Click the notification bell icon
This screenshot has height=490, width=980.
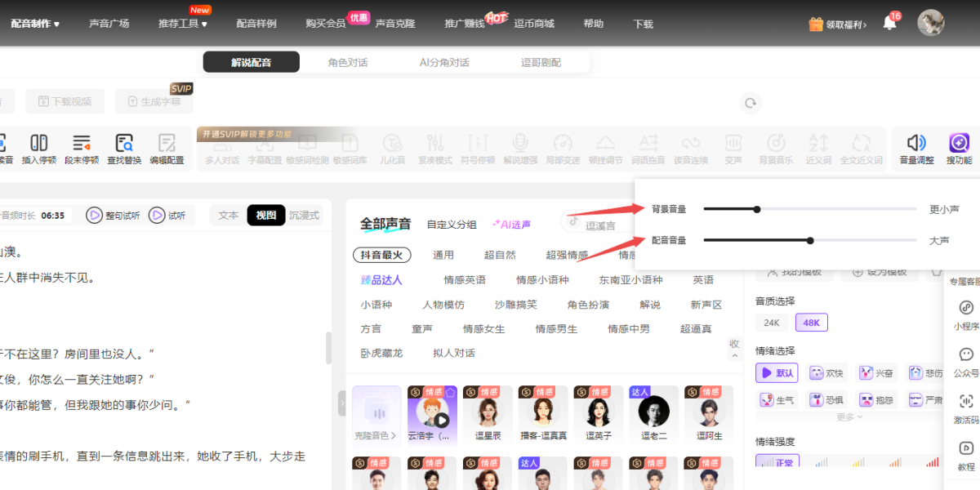890,24
